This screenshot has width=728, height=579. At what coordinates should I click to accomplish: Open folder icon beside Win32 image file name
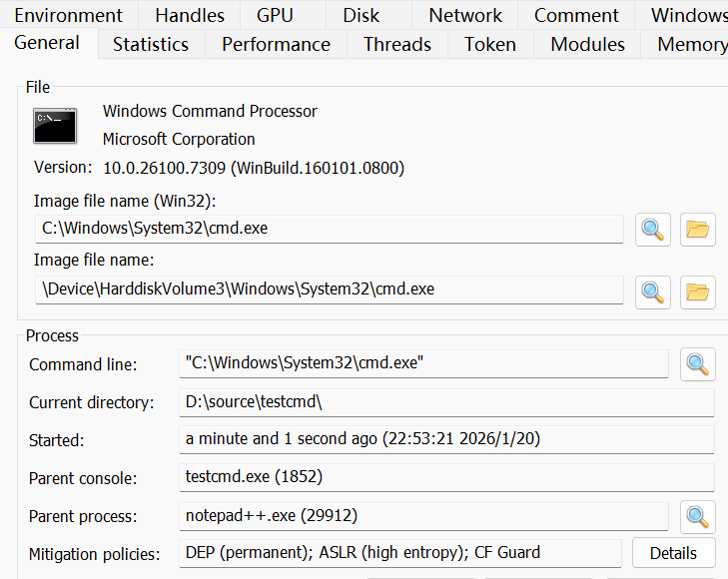[698, 230]
